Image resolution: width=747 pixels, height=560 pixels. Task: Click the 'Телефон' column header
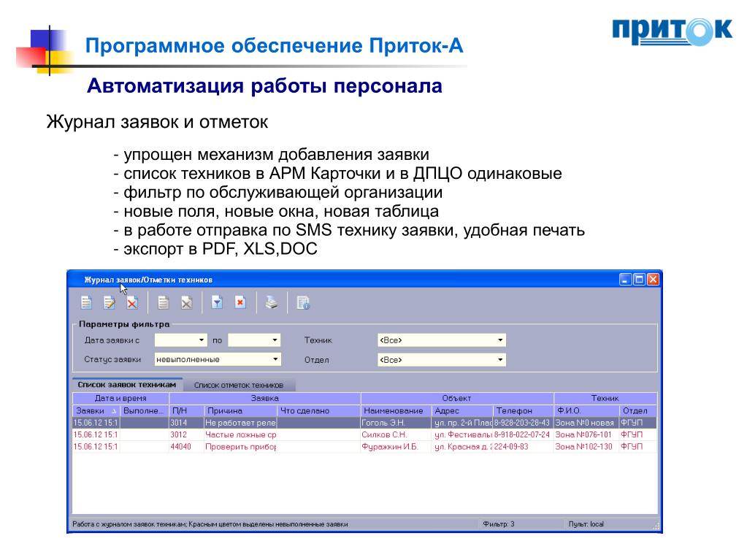click(x=524, y=410)
